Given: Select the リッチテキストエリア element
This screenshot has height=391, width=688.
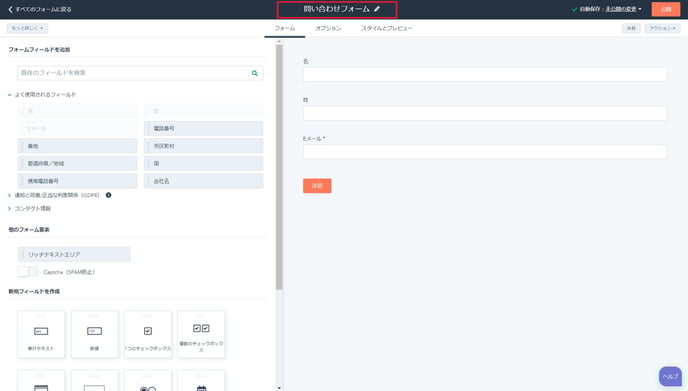Looking at the screenshot, I should (74, 255).
